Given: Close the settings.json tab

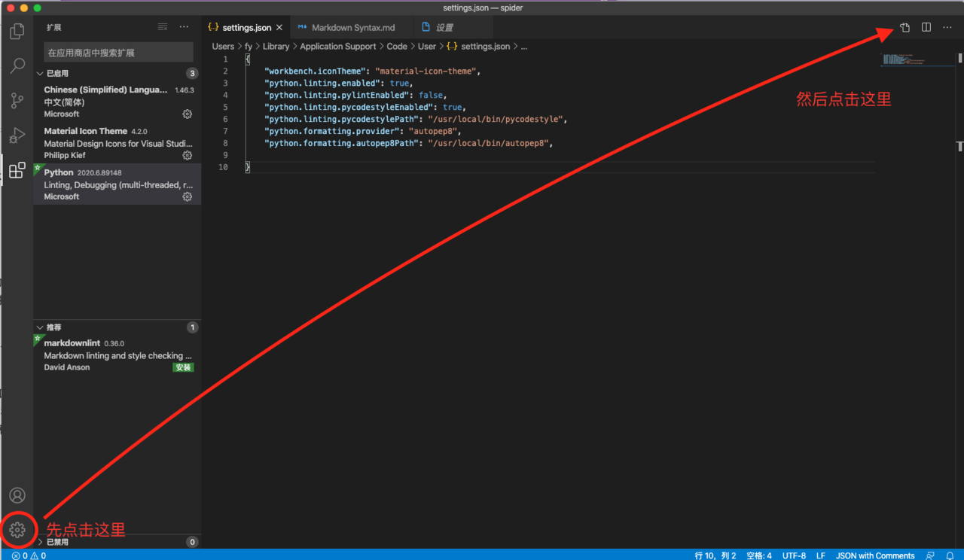Looking at the screenshot, I should point(279,28).
